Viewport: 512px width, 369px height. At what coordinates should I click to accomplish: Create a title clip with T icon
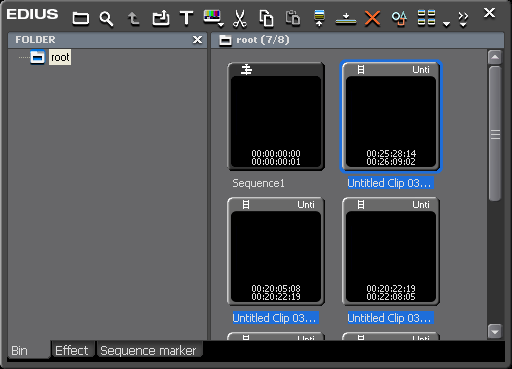pyautogui.click(x=186, y=18)
